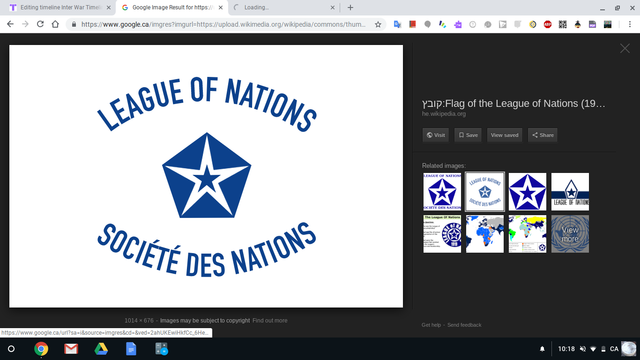The height and width of the screenshot is (360, 640).
Task: Open related image of plain pentagon star
Action: (527, 191)
